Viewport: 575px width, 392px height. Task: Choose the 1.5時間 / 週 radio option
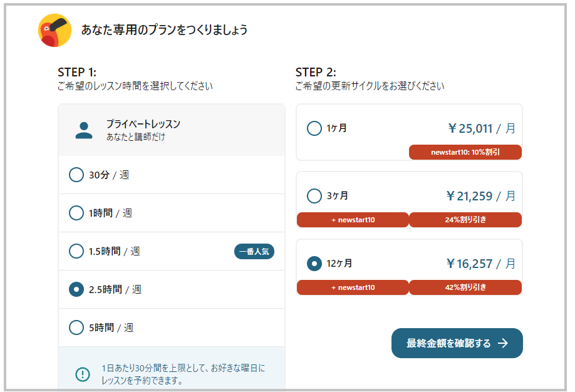pos(76,251)
